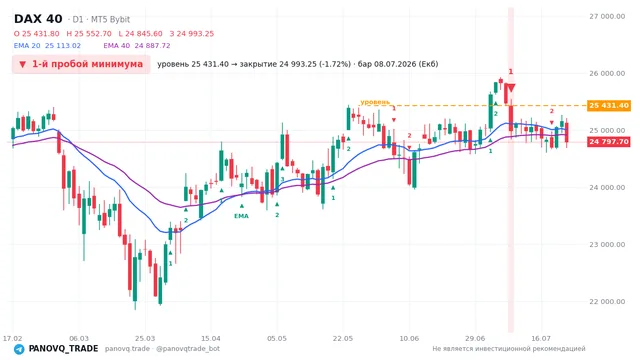This screenshot has width=640, height=360.
Task: Click the 17.02 date axis label
Action: click(13, 338)
